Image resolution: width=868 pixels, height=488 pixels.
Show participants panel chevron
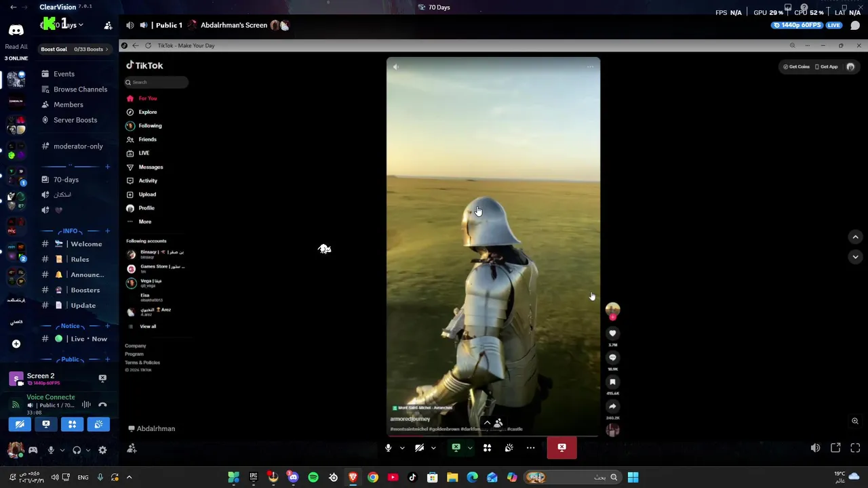[x=493, y=423]
